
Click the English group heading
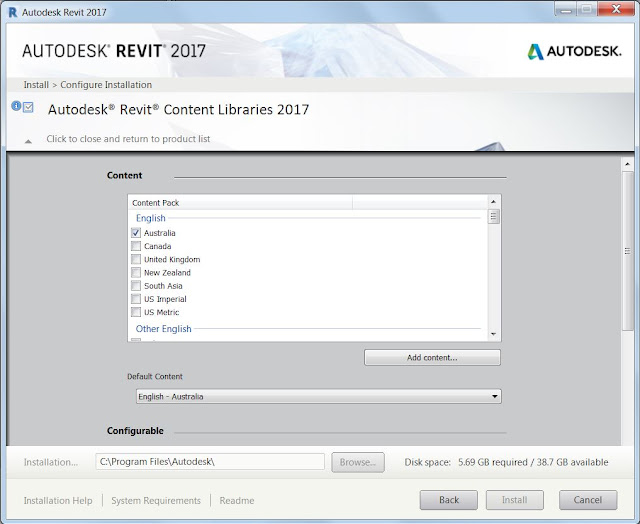tap(151, 218)
